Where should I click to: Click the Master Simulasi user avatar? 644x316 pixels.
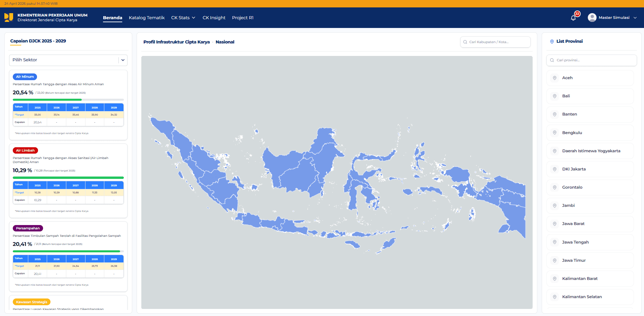click(592, 18)
